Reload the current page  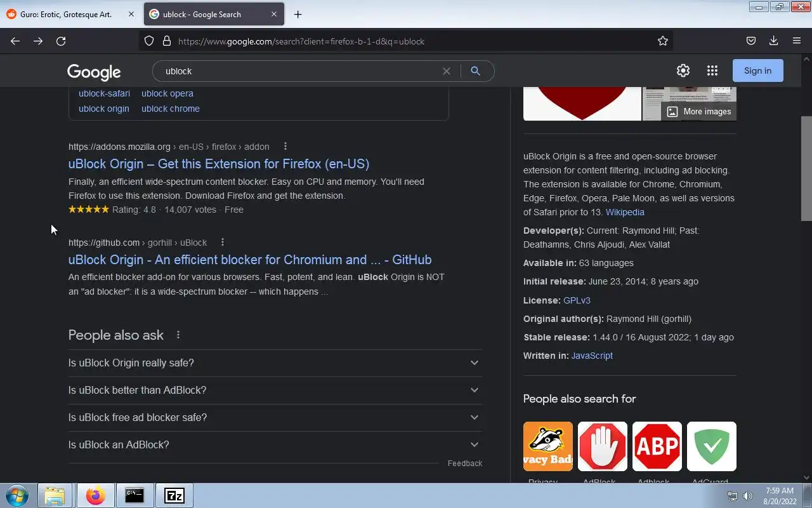(61, 41)
